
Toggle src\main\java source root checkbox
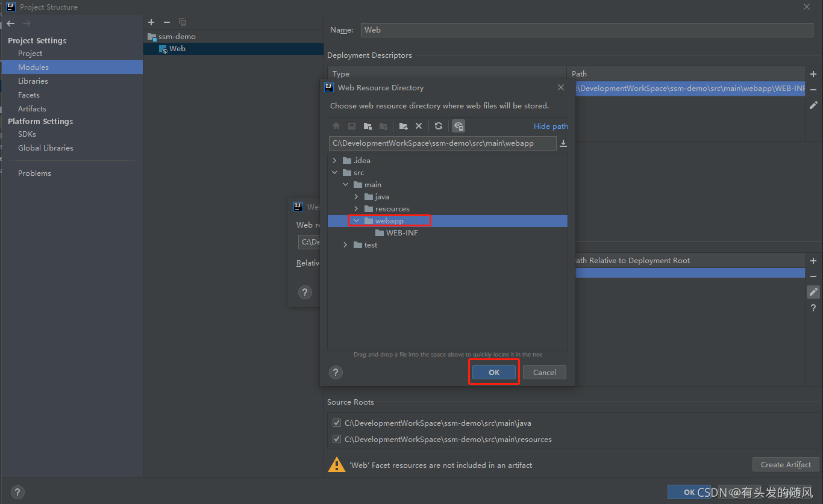click(337, 423)
